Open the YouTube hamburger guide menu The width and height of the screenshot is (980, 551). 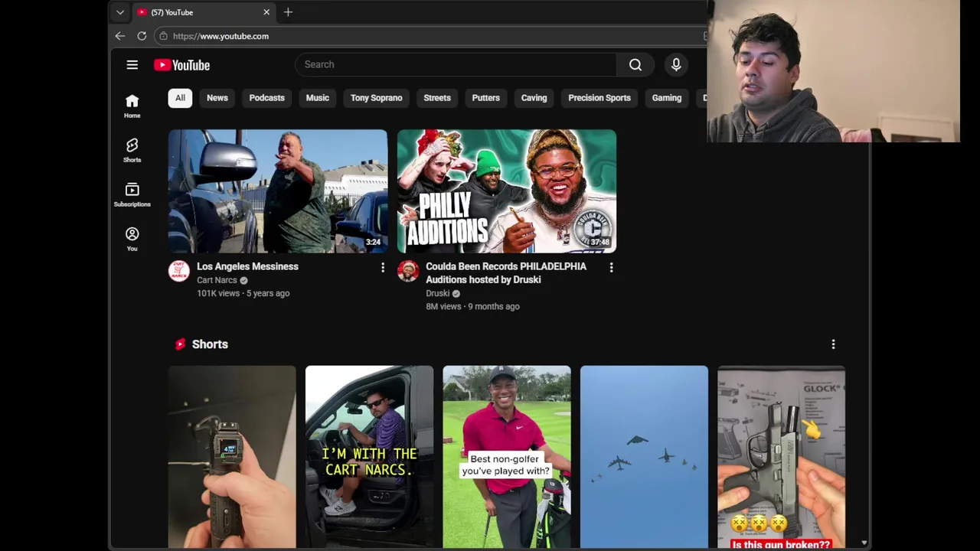(132, 65)
